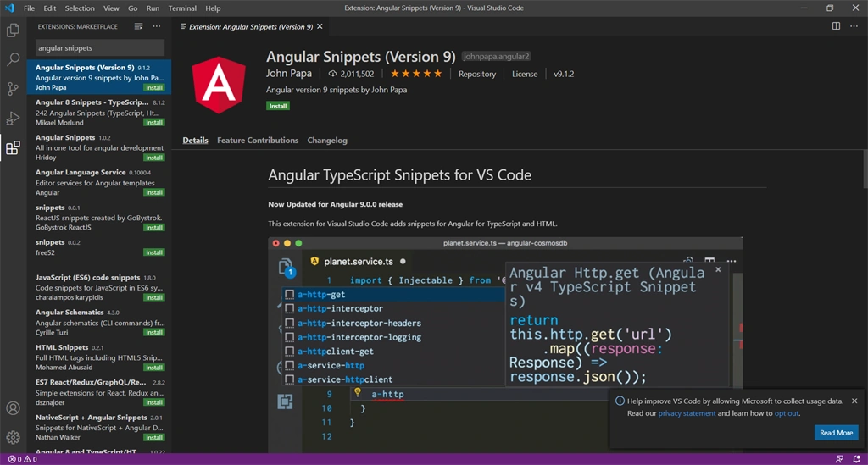This screenshot has width=868, height=465.
Task: Open the opt out link
Action: 786,413
